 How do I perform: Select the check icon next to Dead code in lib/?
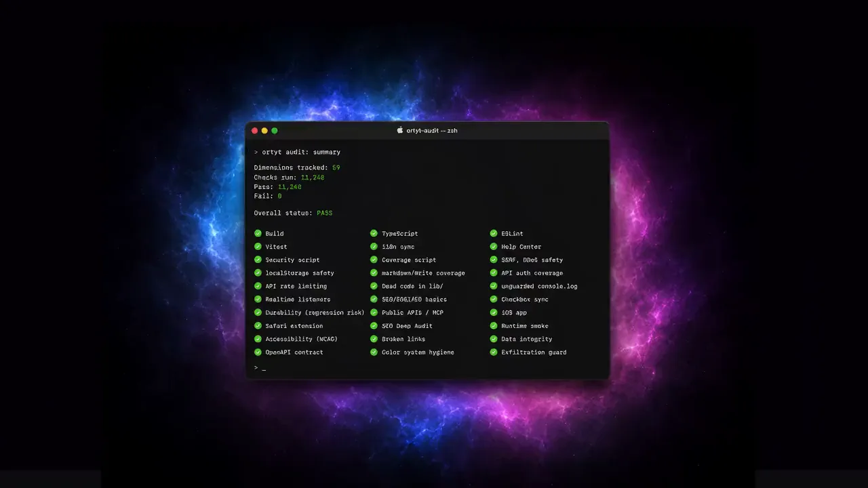pyautogui.click(x=374, y=286)
